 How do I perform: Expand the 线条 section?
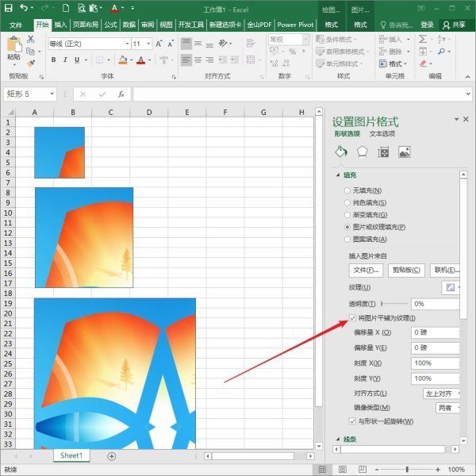338,439
